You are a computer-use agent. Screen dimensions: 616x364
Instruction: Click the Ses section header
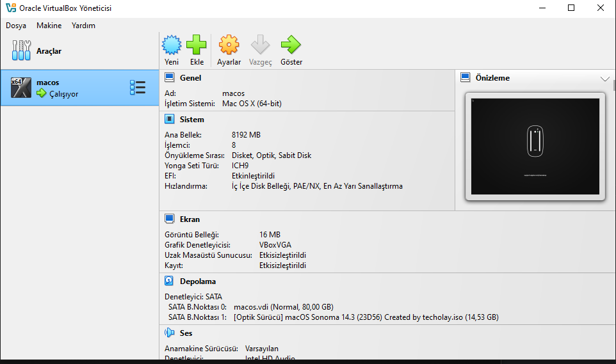click(x=186, y=333)
